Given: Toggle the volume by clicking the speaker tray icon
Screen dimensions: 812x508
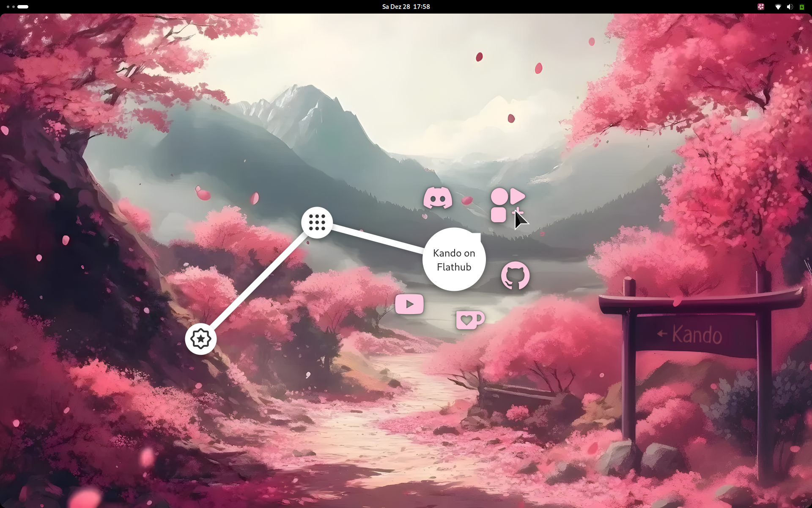Looking at the screenshot, I should point(789,7).
